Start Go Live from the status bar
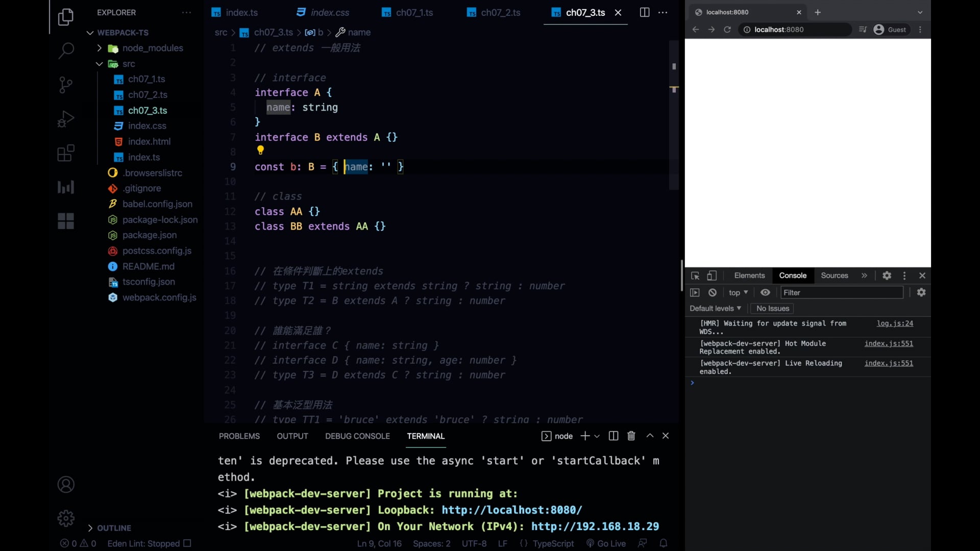 point(606,543)
